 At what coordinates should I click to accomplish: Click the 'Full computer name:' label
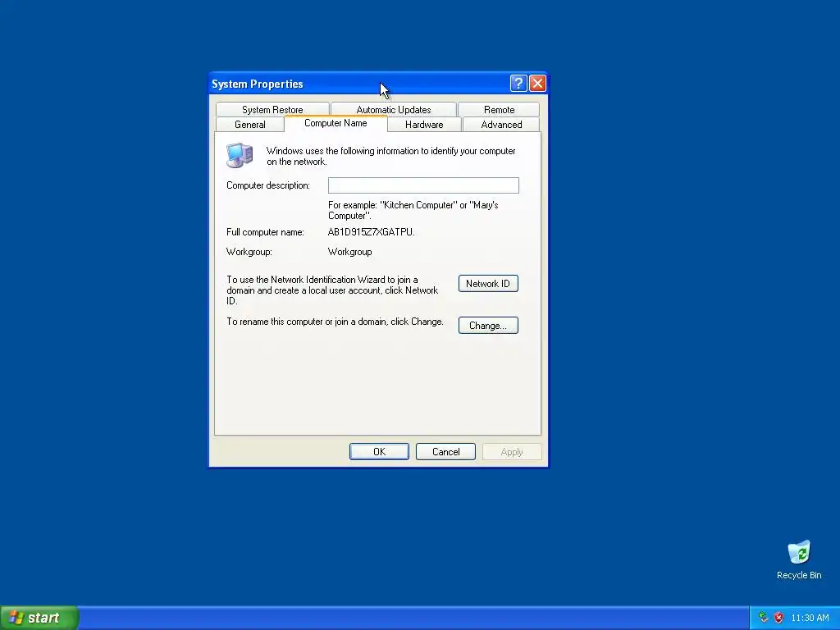coord(265,232)
